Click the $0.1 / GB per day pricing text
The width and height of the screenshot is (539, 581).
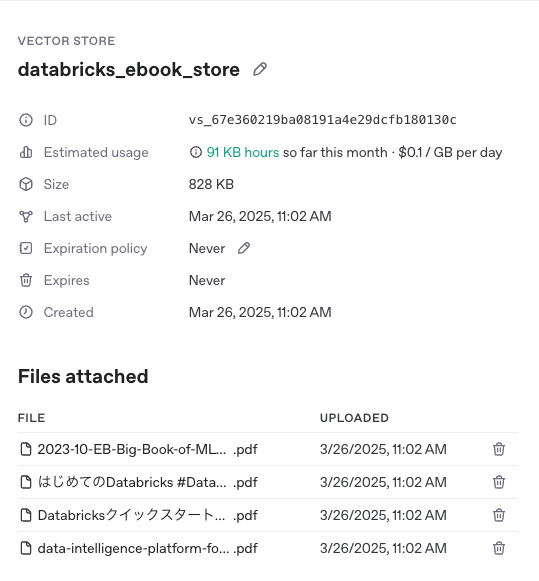click(x=450, y=152)
